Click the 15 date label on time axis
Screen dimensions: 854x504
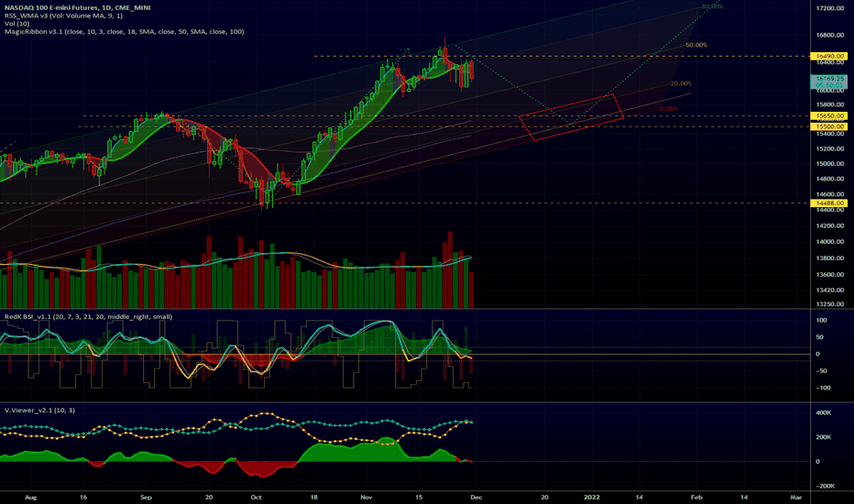(419, 498)
